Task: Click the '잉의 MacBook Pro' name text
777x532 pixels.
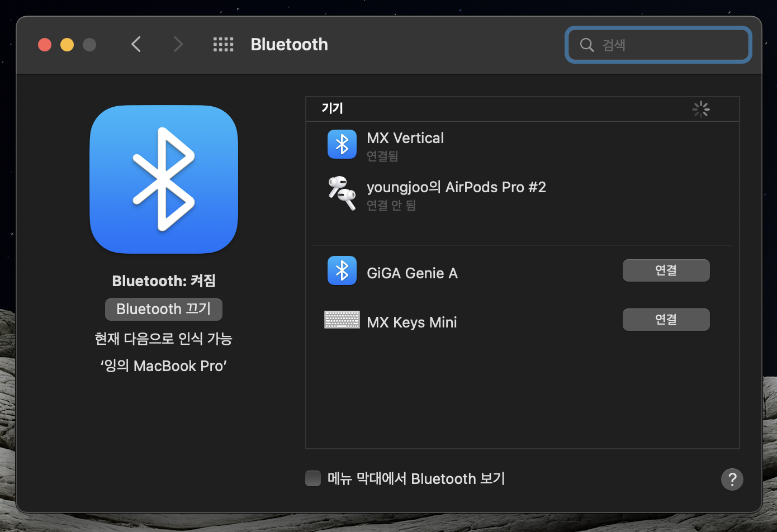Action: click(164, 366)
